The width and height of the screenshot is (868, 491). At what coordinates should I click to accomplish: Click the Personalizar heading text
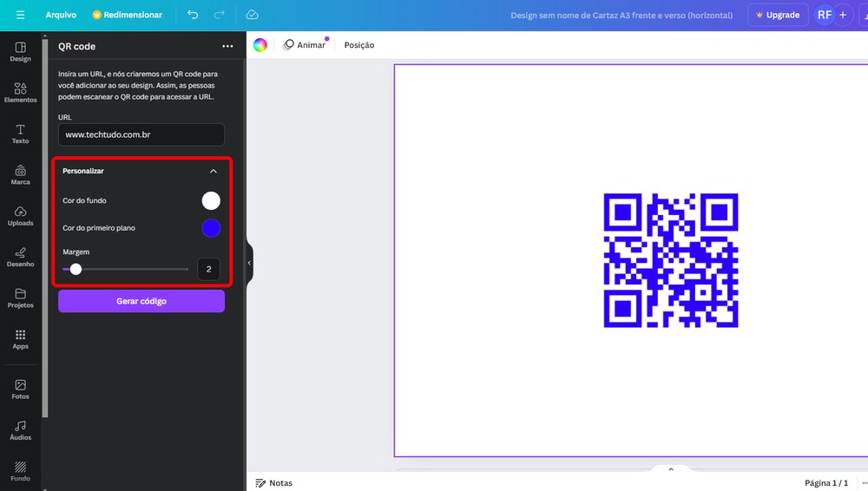click(x=83, y=171)
